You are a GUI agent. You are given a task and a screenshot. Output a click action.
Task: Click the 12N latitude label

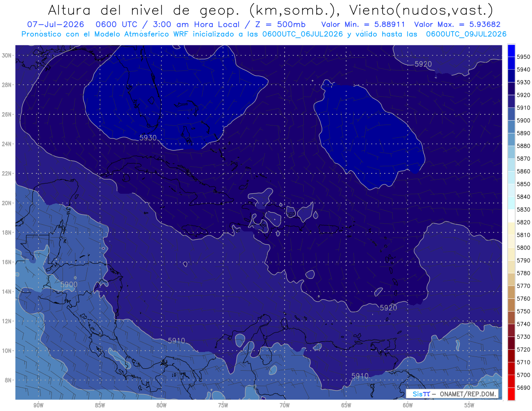coord(6,321)
